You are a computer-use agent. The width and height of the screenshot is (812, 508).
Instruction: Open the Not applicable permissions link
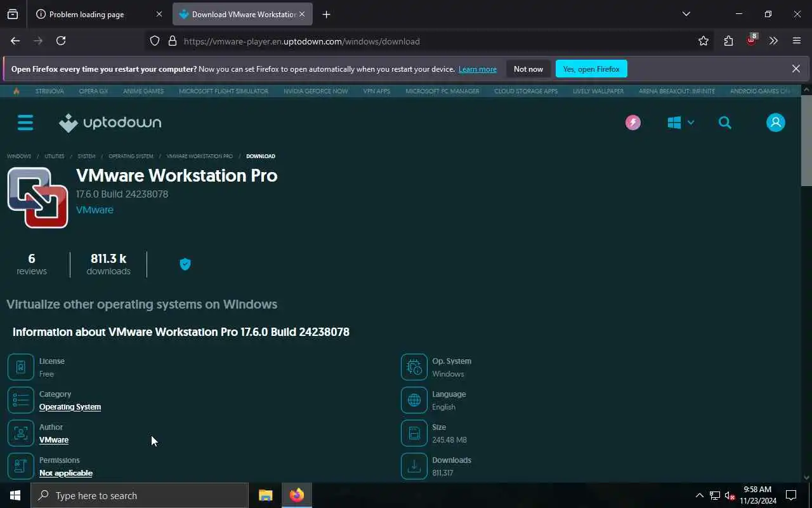pyautogui.click(x=66, y=473)
